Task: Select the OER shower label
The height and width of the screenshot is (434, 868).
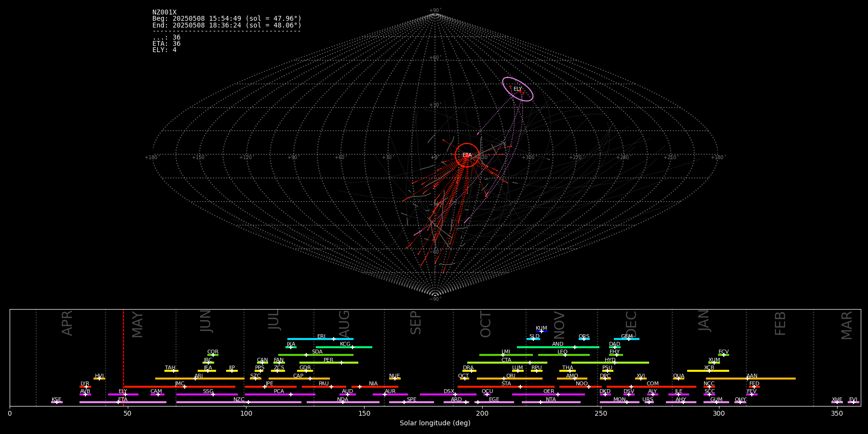Action: pos(549,392)
